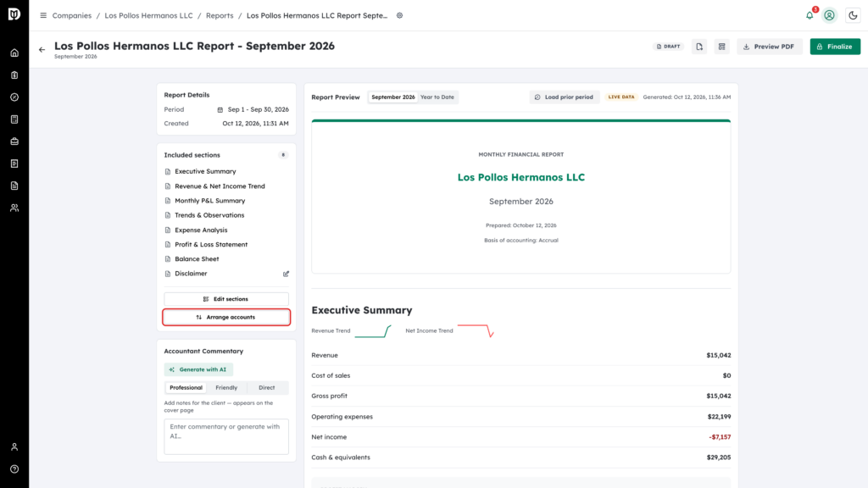Open the clipboard icon in sidebar
This screenshot has width=868, height=488.
tap(14, 75)
